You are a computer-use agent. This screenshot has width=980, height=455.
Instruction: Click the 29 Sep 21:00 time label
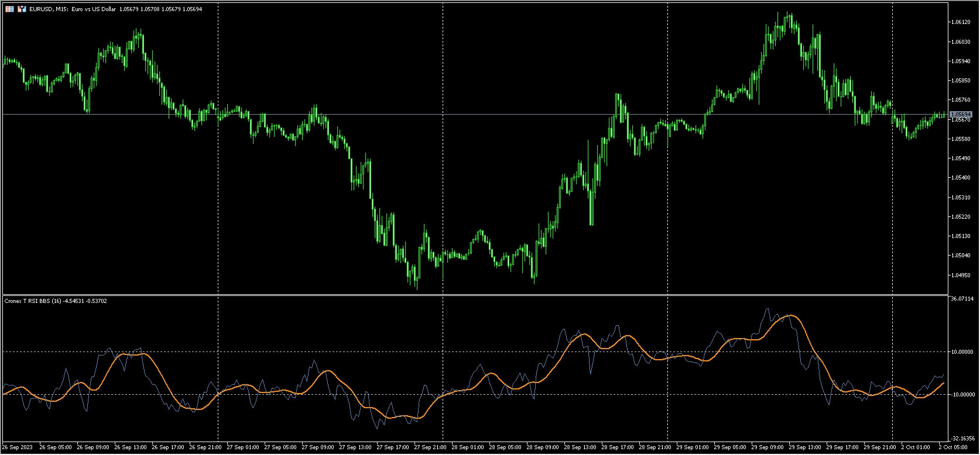pyautogui.click(x=880, y=447)
